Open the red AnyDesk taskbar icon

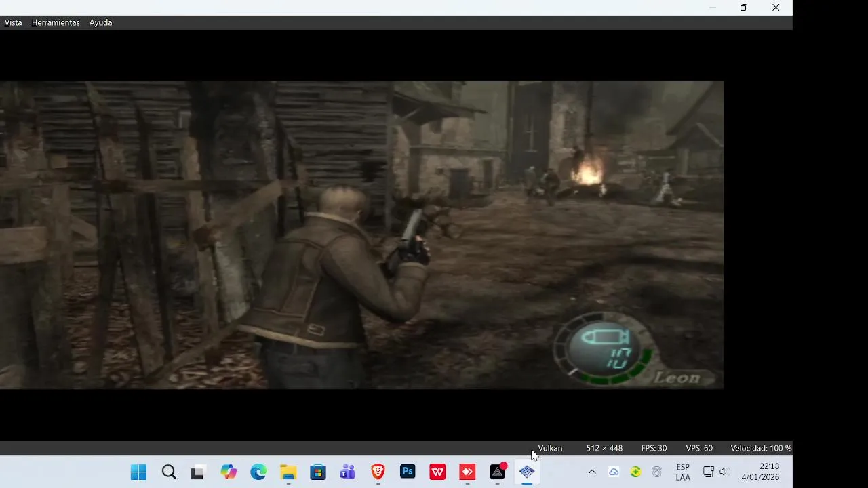click(467, 472)
